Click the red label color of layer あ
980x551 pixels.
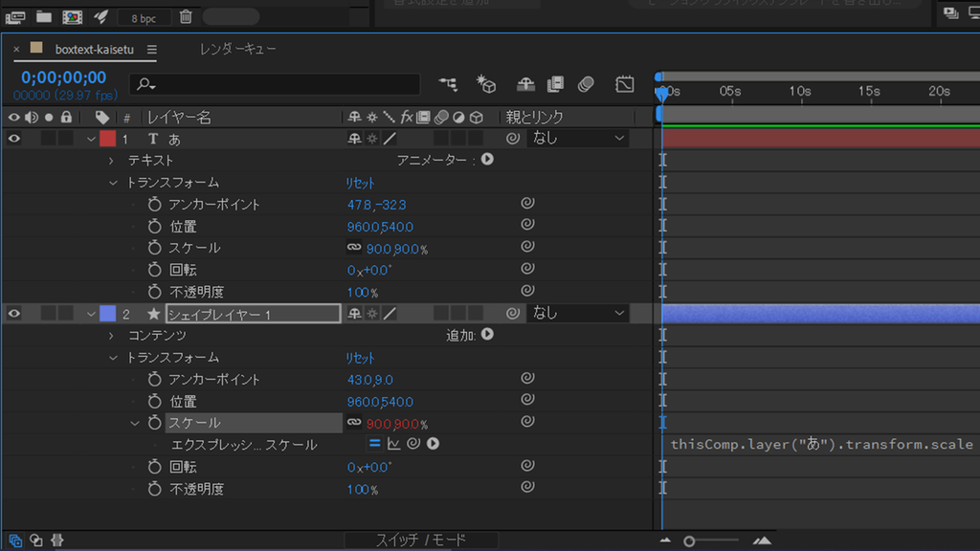pyautogui.click(x=107, y=139)
